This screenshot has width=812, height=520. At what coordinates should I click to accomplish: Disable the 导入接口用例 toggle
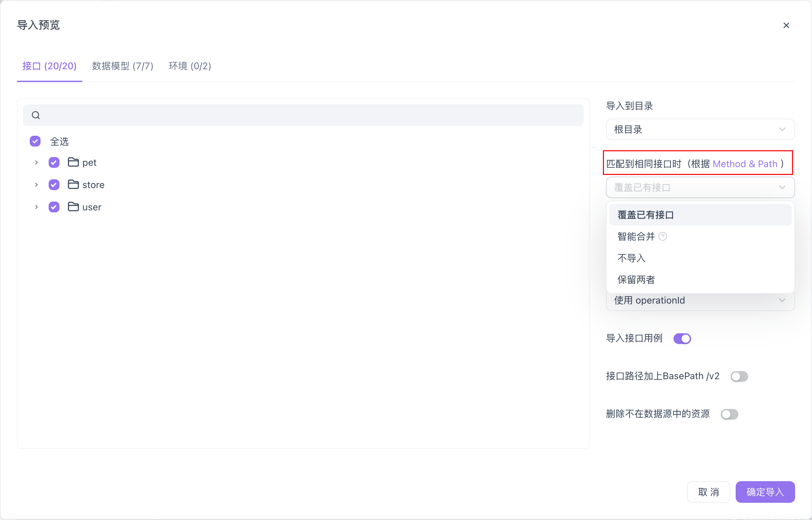(x=682, y=338)
